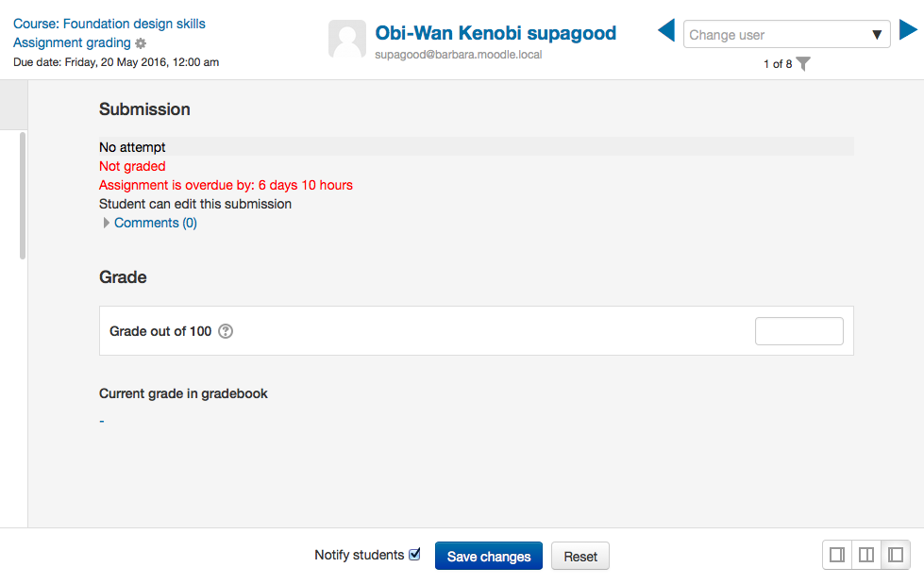
Task: Open help for Grade out of 100
Action: pos(226,331)
